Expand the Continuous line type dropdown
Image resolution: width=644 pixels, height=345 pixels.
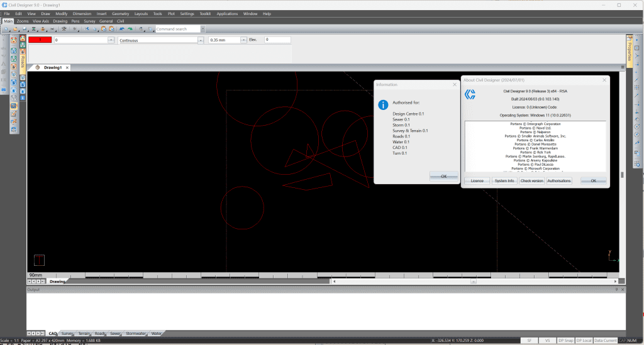(201, 40)
